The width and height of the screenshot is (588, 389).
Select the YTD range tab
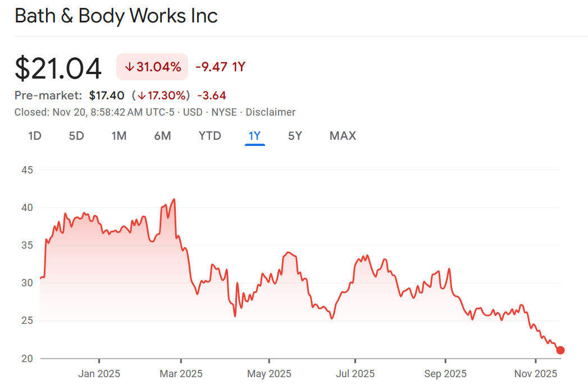[209, 136]
